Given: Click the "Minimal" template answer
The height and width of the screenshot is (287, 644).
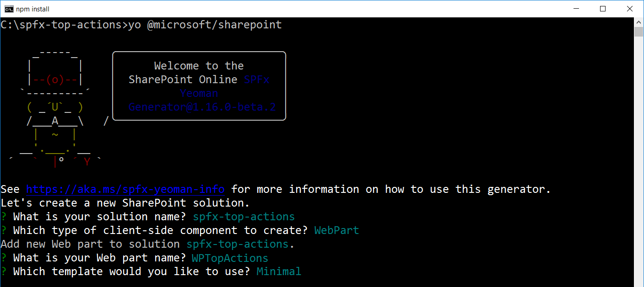Looking at the screenshot, I should (x=279, y=271).
